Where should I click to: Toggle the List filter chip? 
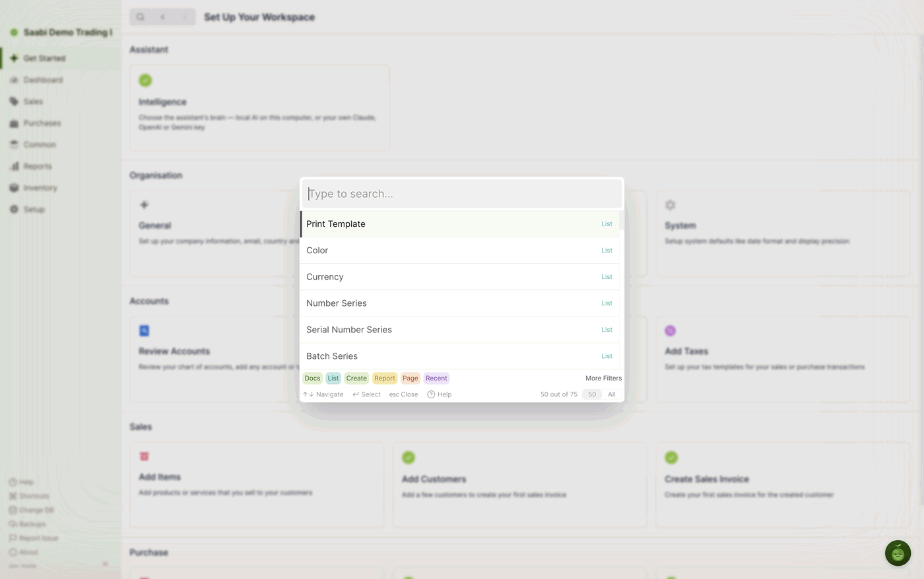(x=333, y=379)
